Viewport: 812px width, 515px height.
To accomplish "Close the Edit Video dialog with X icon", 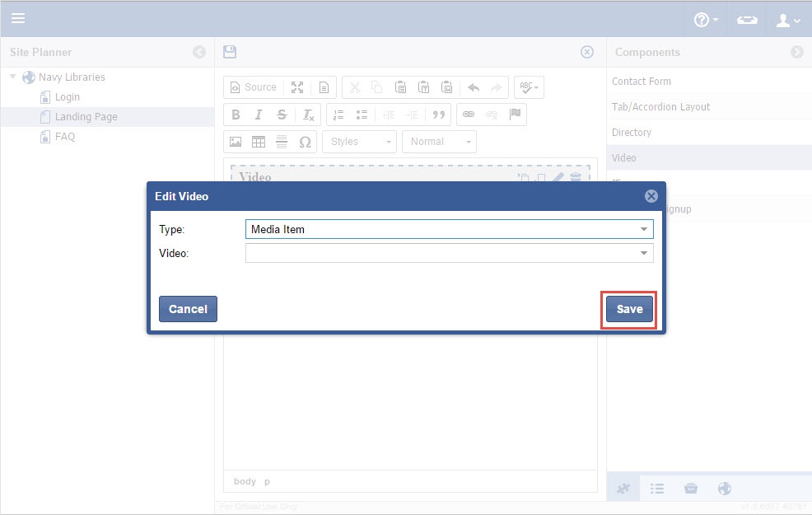I will coord(651,196).
